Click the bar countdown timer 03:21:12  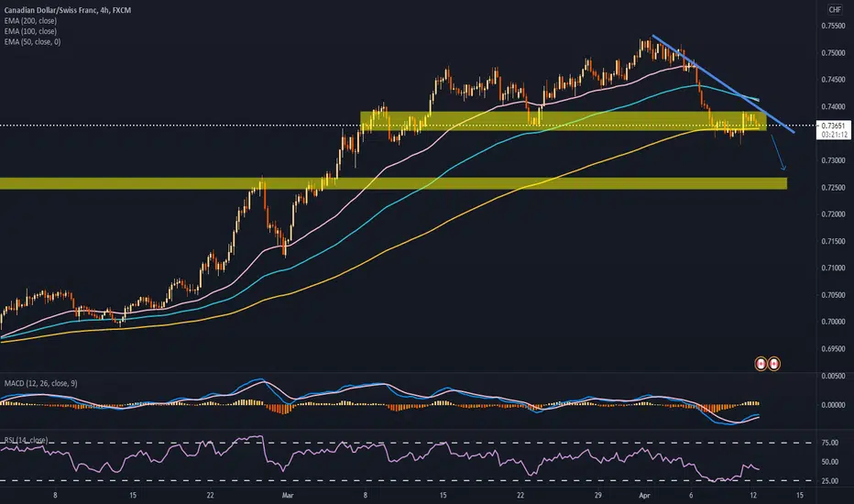point(834,134)
